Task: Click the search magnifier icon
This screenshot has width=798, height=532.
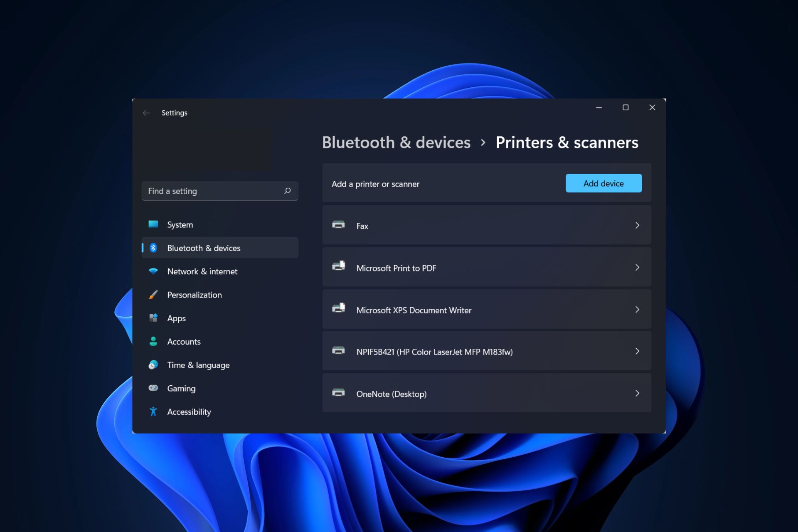Action: (x=288, y=191)
